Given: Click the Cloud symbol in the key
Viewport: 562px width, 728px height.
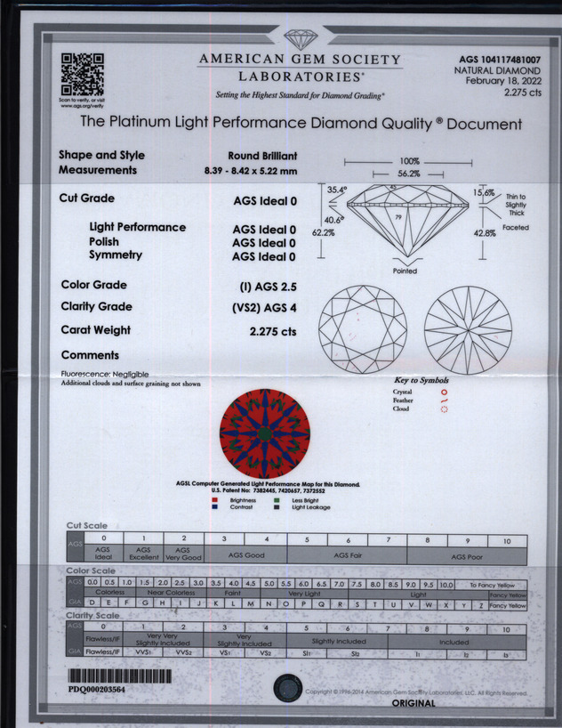Looking at the screenshot, I should [444, 409].
